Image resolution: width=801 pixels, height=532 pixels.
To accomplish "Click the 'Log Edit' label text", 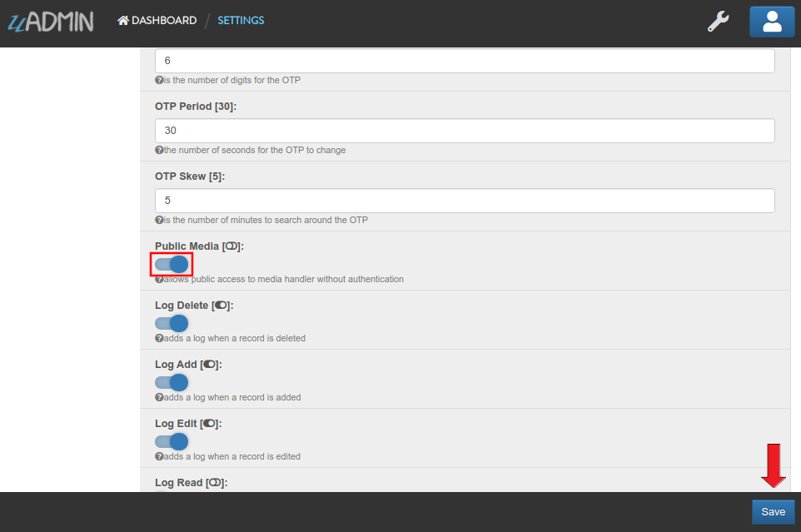I will point(176,424).
